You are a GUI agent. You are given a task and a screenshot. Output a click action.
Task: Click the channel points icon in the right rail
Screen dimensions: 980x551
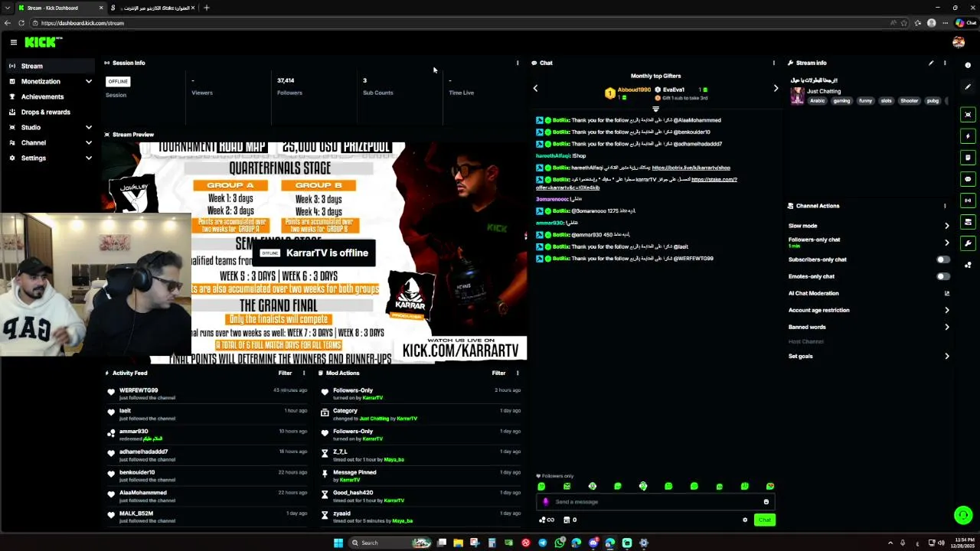coord(968,265)
